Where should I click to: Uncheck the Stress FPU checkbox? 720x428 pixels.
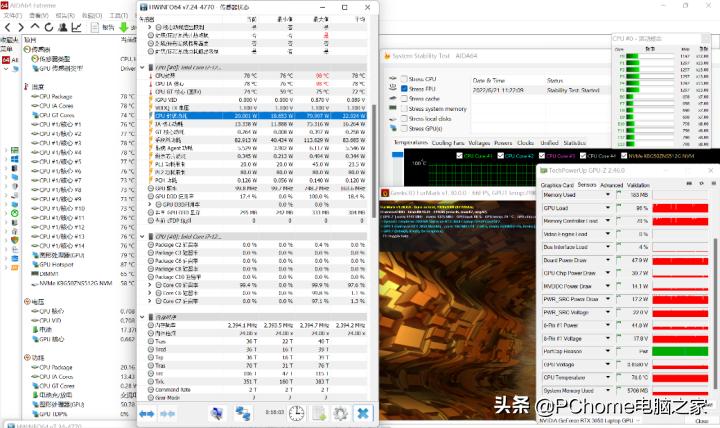coord(404,89)
